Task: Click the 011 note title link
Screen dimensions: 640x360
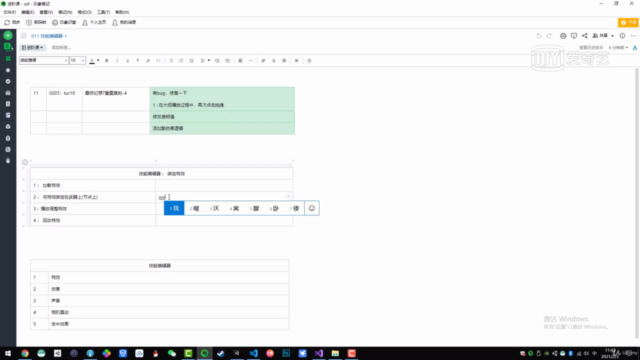Action: [x=49, y=36]
